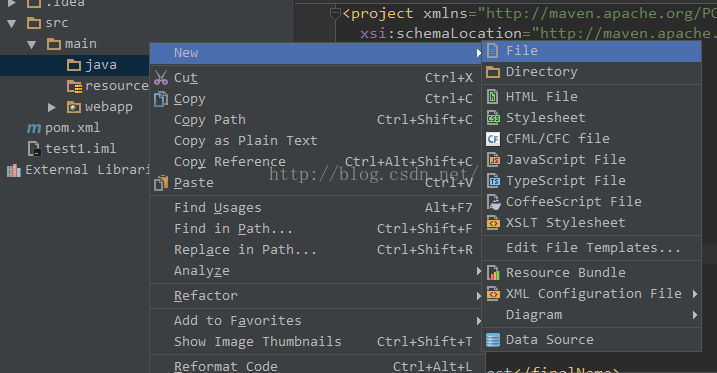Open the Analyze submenu arrow
The image size is (717, 373).
pyautogui.click(x=478, y=271)
